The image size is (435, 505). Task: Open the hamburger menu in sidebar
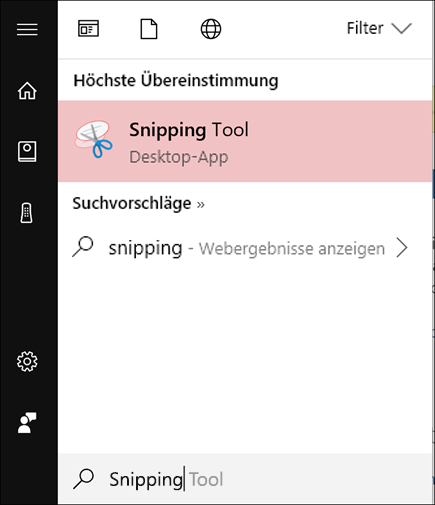27,29
